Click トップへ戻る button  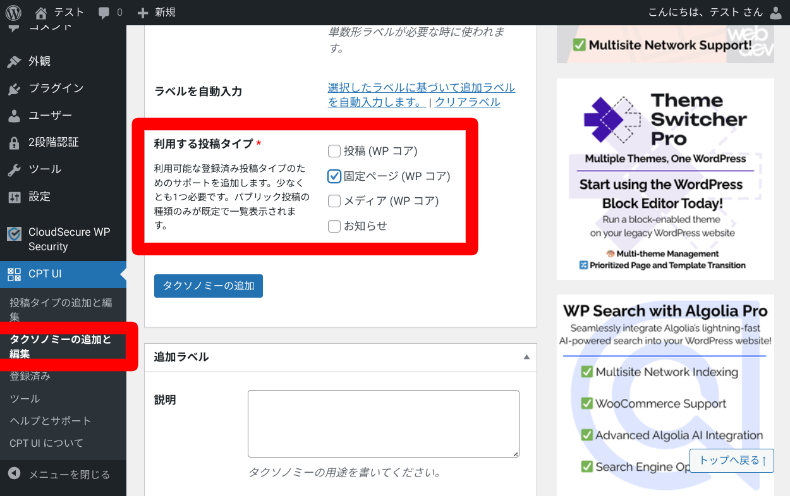[x=732, y=461]
